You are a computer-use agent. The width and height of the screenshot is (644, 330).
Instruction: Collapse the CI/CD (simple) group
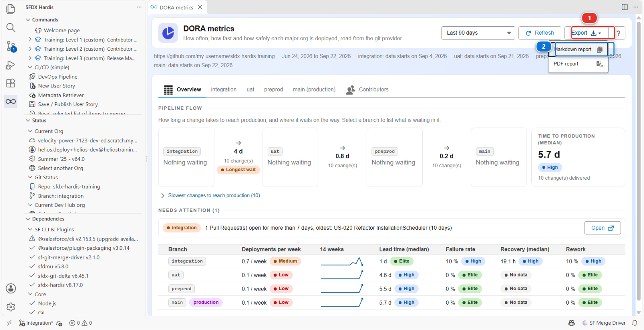(x=30, y=67)
